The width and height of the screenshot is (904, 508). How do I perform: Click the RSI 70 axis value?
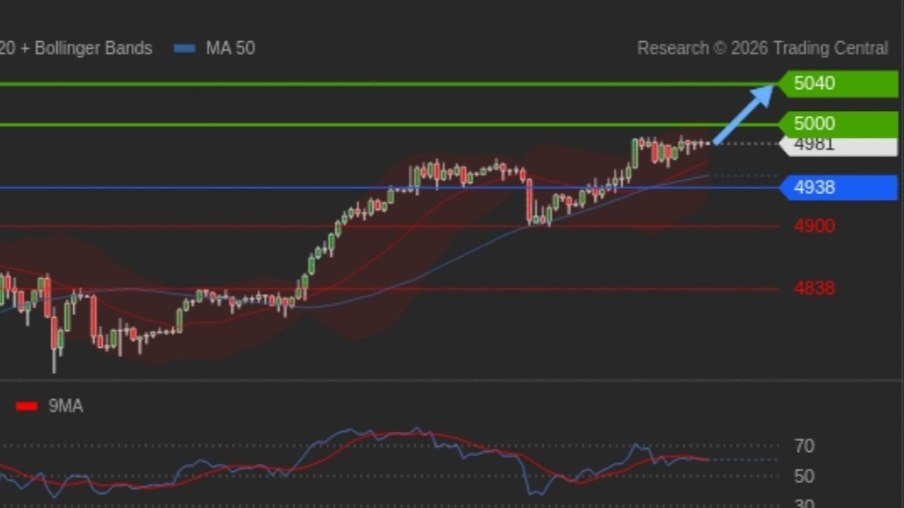coord(804,446)
